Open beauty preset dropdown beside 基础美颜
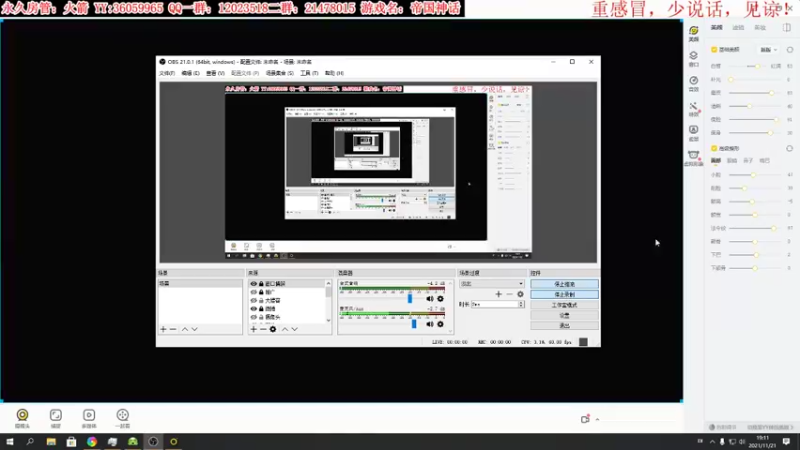800x450 pixels. click(769, 49)
